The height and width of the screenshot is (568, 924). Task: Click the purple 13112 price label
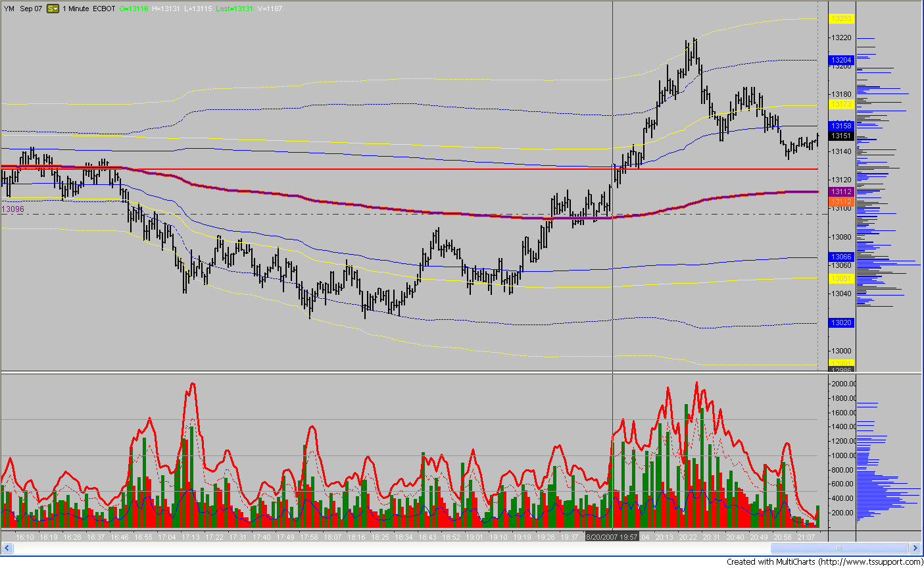[x=841, y=192]
